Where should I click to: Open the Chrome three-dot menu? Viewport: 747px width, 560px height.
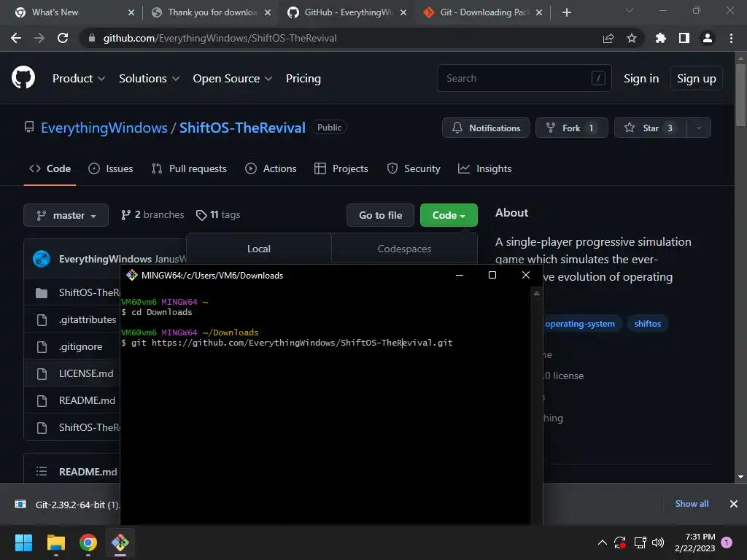coord(731,38)
